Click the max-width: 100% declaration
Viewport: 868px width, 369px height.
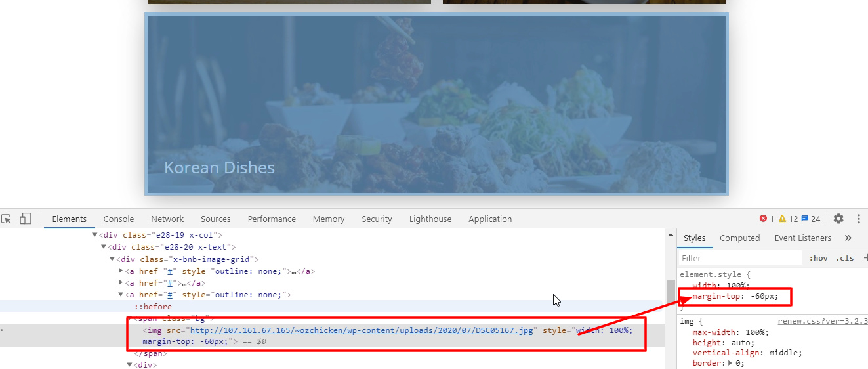pos(730,332)
